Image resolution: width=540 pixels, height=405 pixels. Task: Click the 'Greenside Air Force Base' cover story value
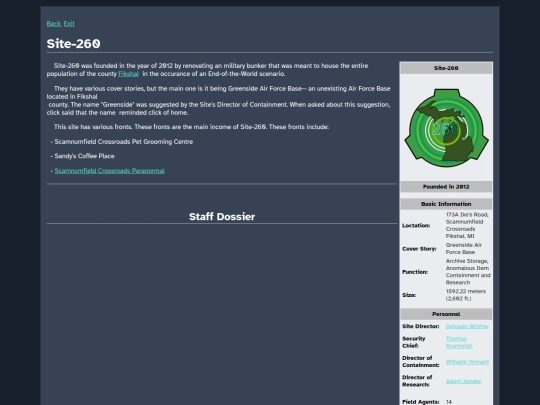464,248
